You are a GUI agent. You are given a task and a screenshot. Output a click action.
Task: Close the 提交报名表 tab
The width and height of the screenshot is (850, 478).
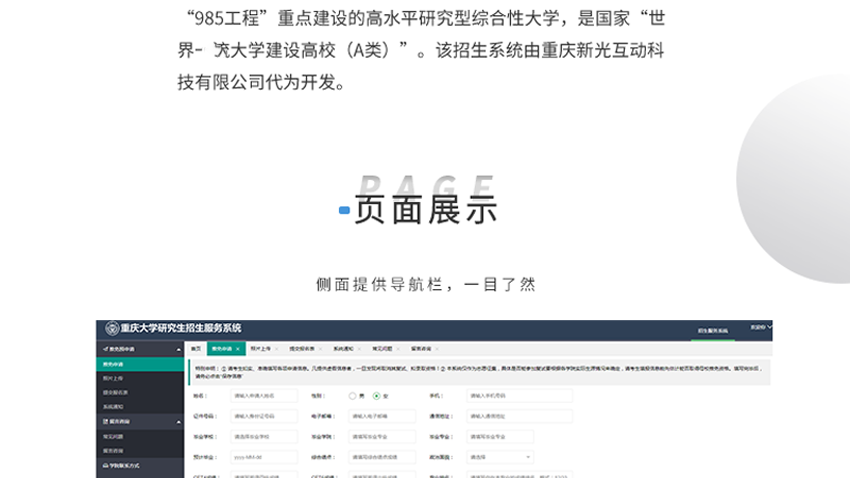coord(320,349)
